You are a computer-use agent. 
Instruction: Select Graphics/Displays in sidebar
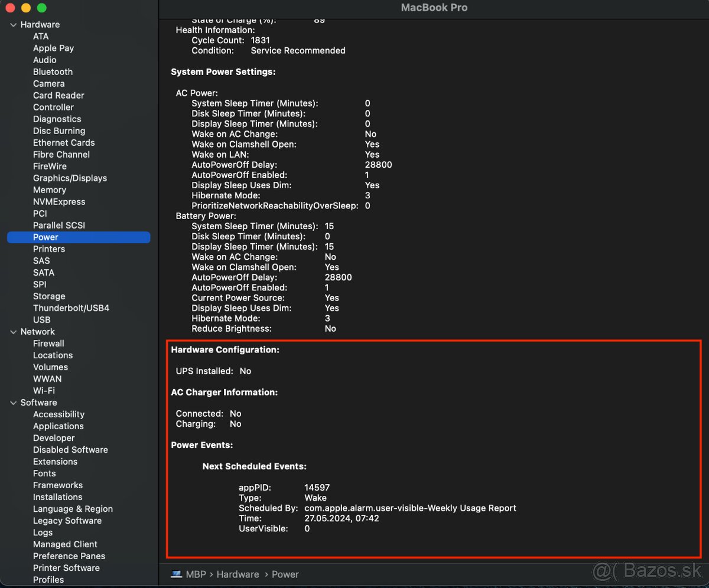[x=70, y=178]
